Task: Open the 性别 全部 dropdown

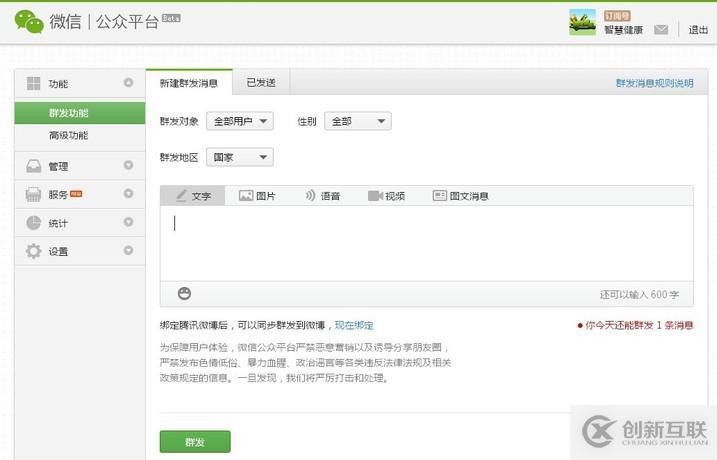Action: (x=356, y=121)
